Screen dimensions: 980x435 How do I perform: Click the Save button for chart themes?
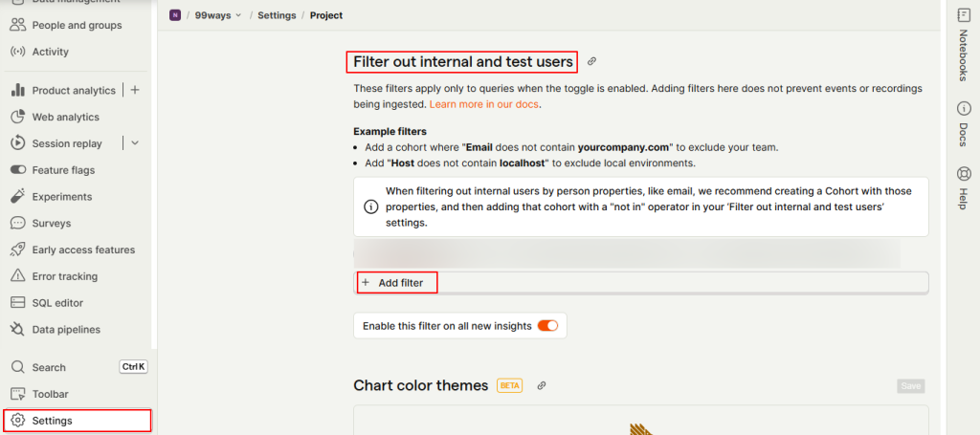pos(911,386)
